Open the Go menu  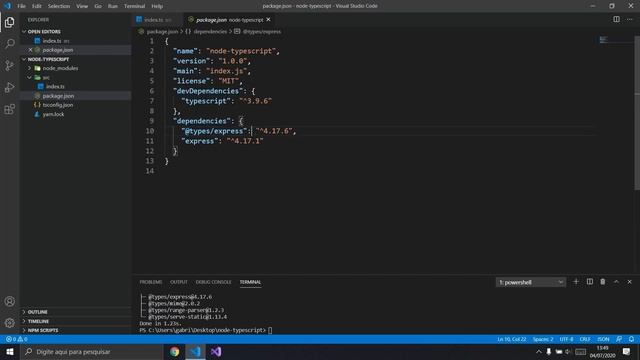pyautogui.click(x=98, y=6)
